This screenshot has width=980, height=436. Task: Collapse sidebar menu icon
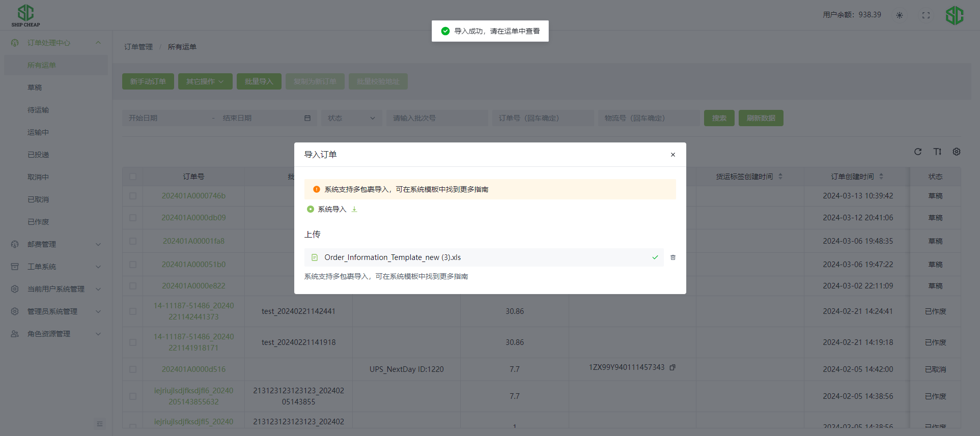click(x=100, y=424)
